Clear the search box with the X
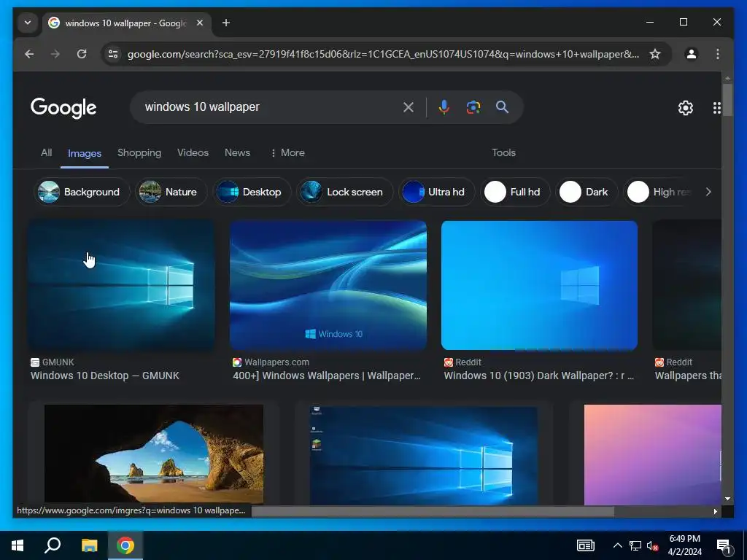Image resolution: width=747 pixels, height=560 pixels. 409,107
